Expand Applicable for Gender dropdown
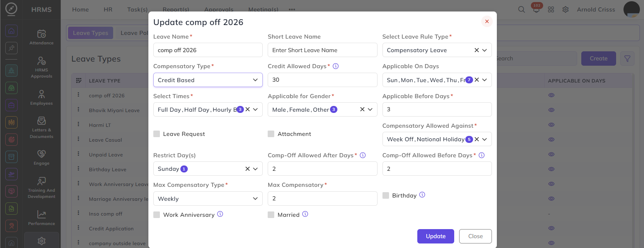The height and width of the screenshot is (248, 644). point(370,109)
